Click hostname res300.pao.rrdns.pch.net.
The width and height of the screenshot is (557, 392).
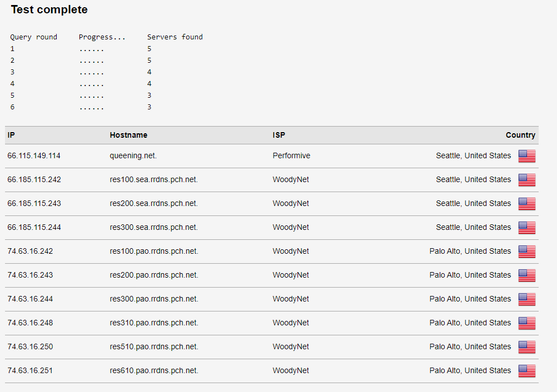pos(154,299)
